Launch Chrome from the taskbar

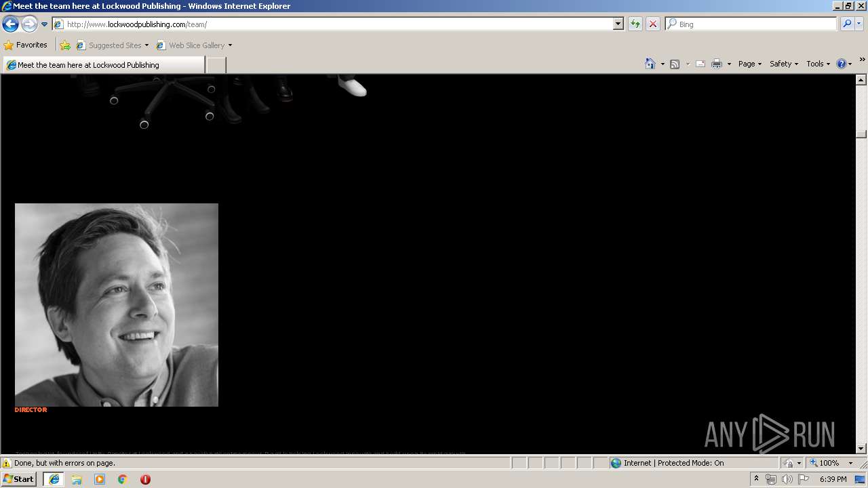pos(123,479)
